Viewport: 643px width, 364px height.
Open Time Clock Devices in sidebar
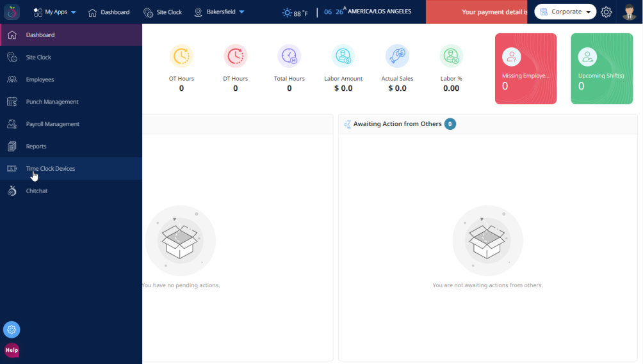click(x=51, y=169)
